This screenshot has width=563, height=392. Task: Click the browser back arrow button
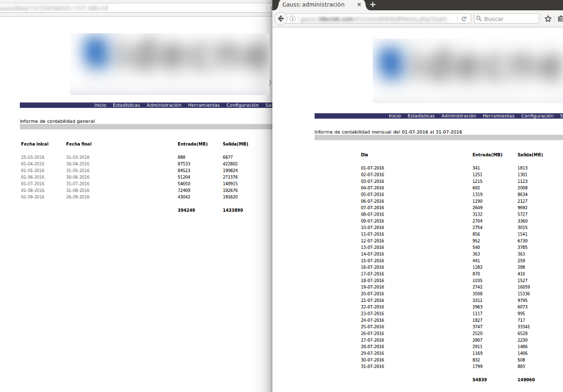click(x=281, y=19)
